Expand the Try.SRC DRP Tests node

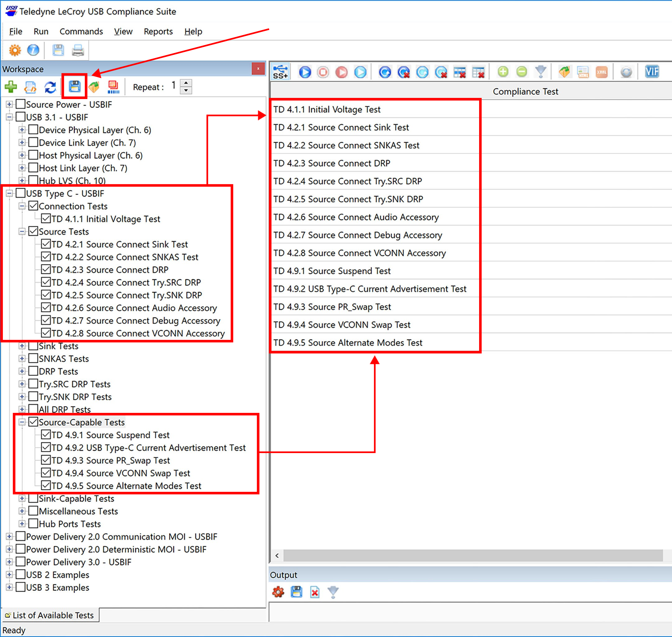22,384
